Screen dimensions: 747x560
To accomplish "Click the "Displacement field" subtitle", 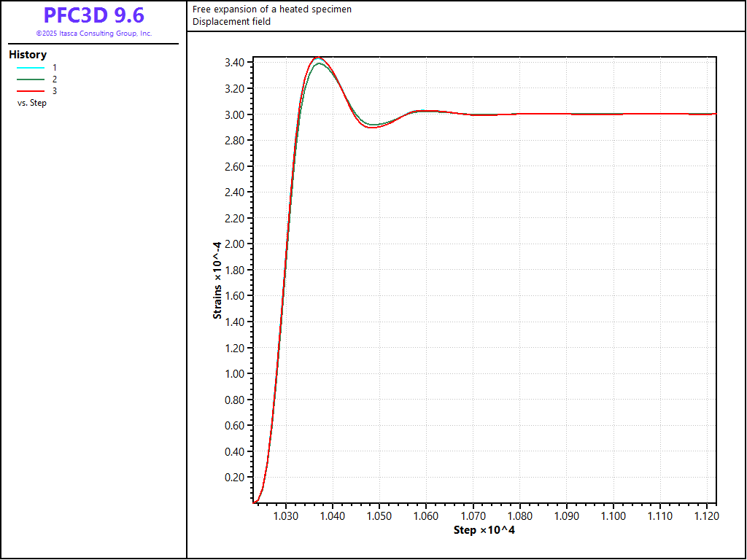I will [231, 21].
